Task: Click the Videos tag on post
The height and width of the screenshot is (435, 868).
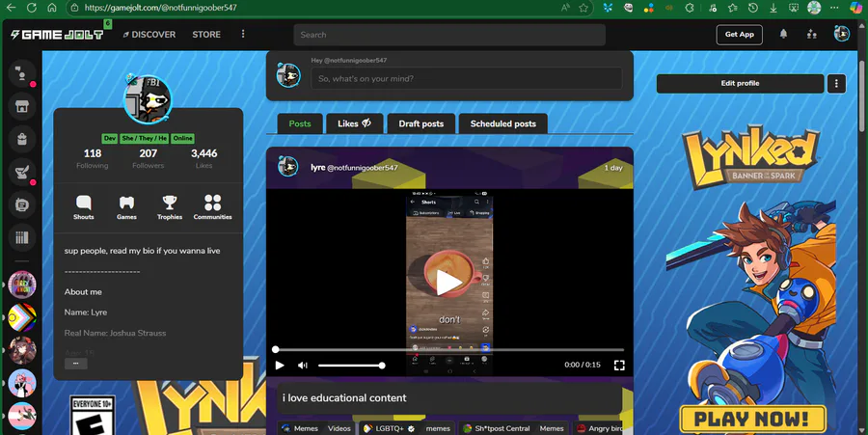Action: (339, 428)
